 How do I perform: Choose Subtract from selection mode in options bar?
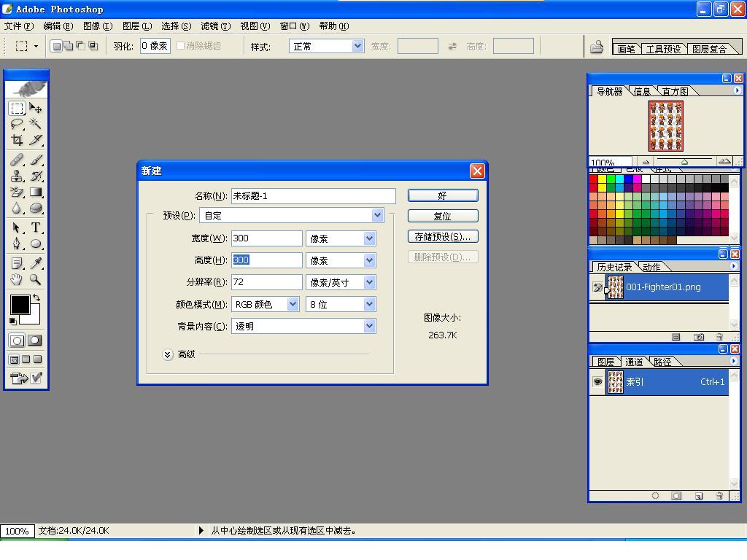[x=80, y=46]
